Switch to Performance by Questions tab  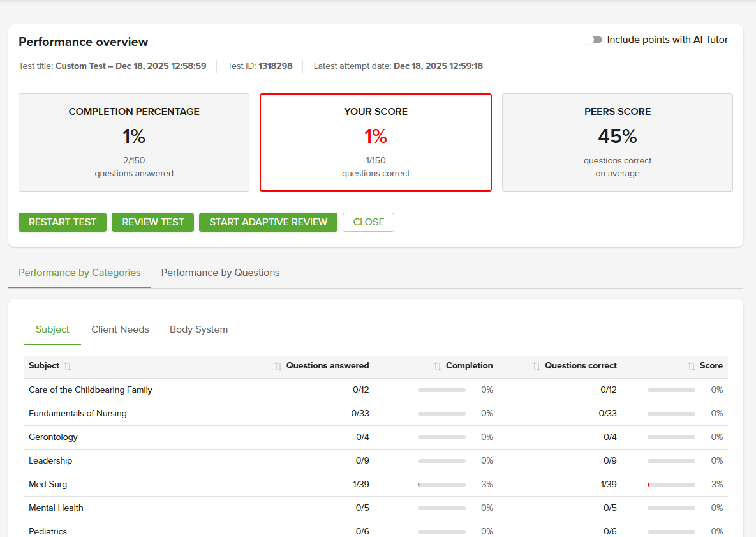pyautogui.click(x=220, y=273)
